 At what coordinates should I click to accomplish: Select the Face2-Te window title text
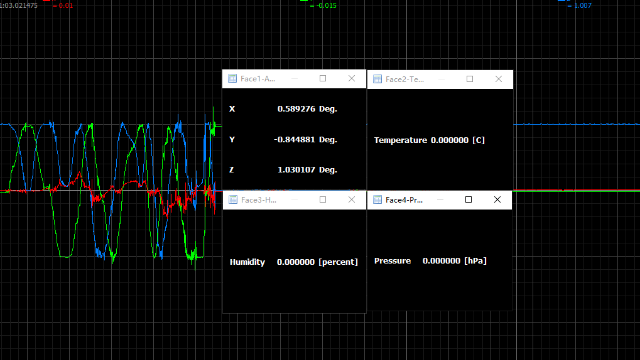(x=405, y=79)
